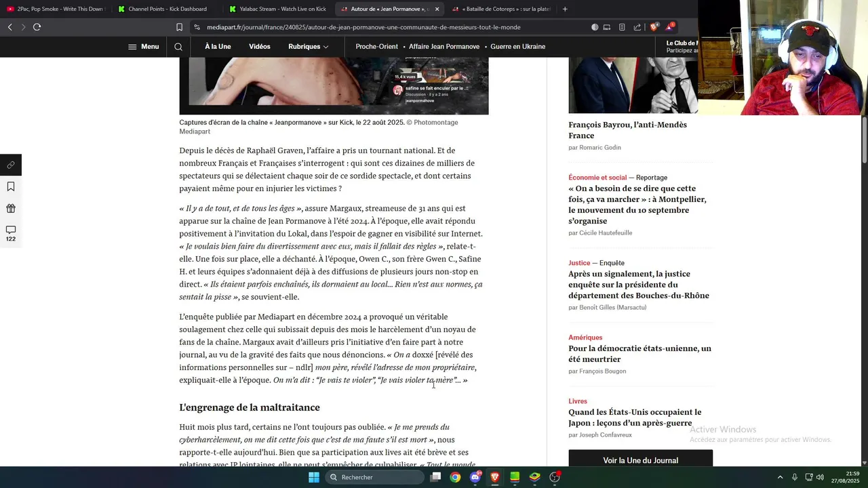The image size is (868, 488).
Task: Open reader mode icon in address bar
Action: (x=622, y=27)
